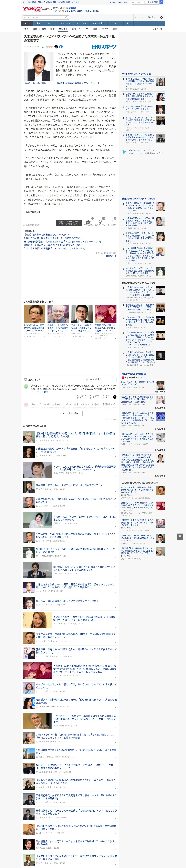Open the トップ tab
The image size is (186, 868).
27,24
